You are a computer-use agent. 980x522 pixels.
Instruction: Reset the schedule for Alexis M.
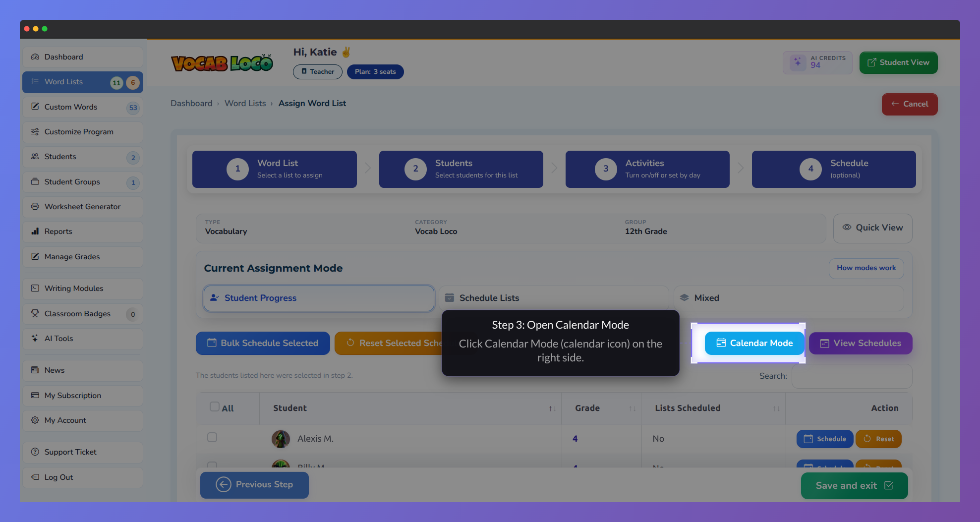(878, 439)
